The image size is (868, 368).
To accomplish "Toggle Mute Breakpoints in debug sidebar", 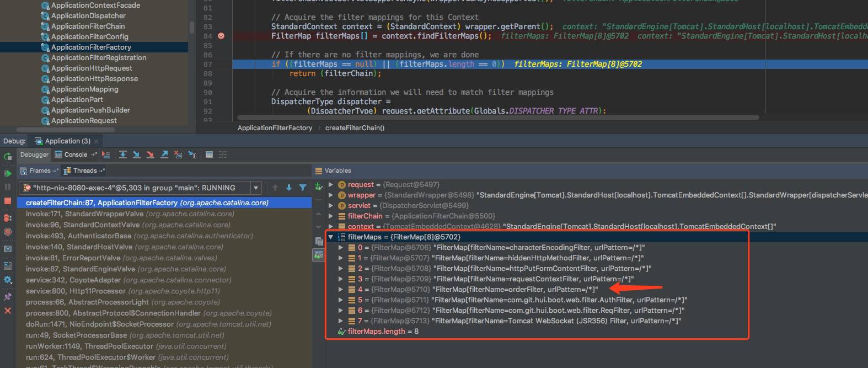I will [8, 232].
